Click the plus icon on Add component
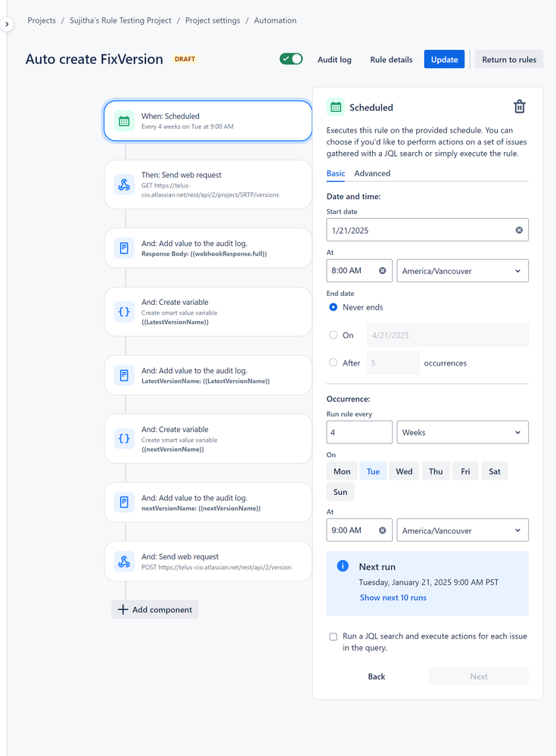556x756 pixels. pos(123,609)
